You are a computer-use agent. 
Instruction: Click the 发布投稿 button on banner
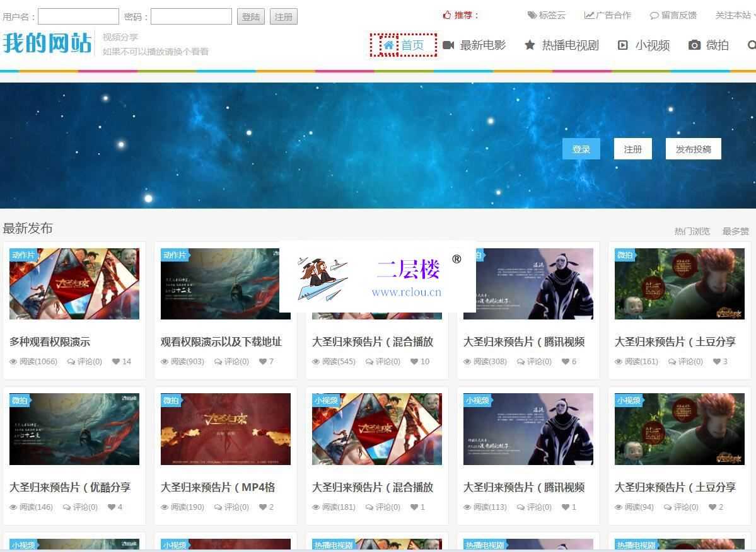(694, 149)
